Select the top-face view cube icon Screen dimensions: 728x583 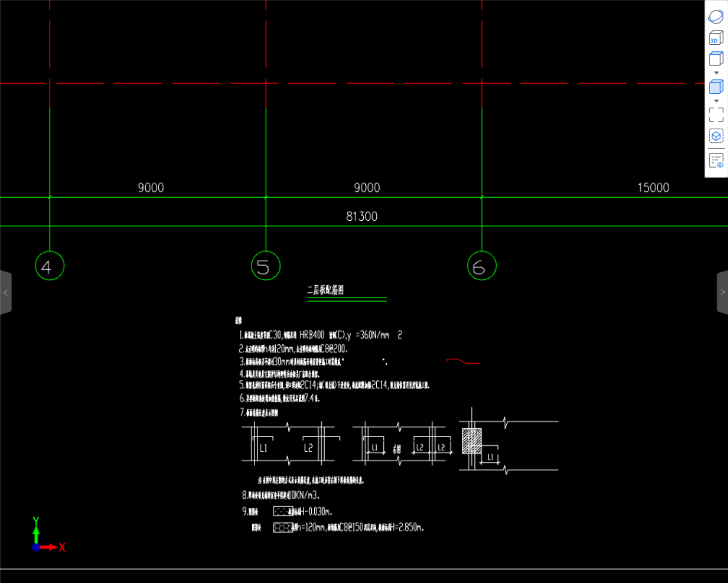coord(716,59)
